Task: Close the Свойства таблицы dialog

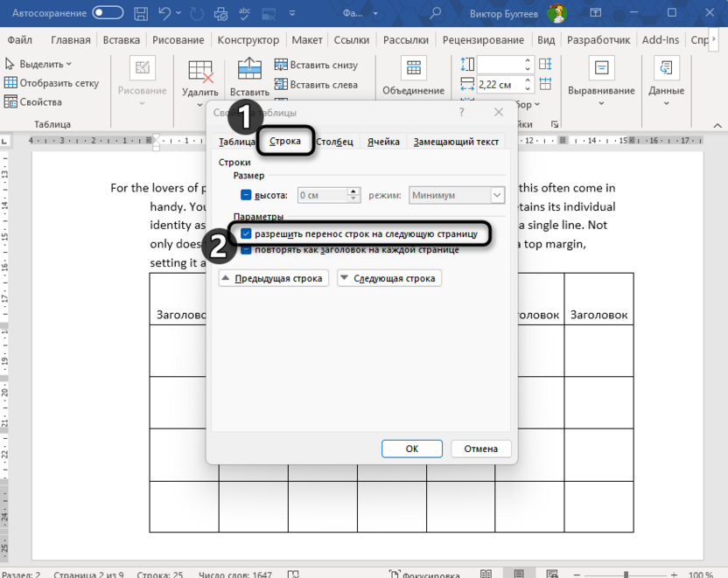Action: click(499, 112)
